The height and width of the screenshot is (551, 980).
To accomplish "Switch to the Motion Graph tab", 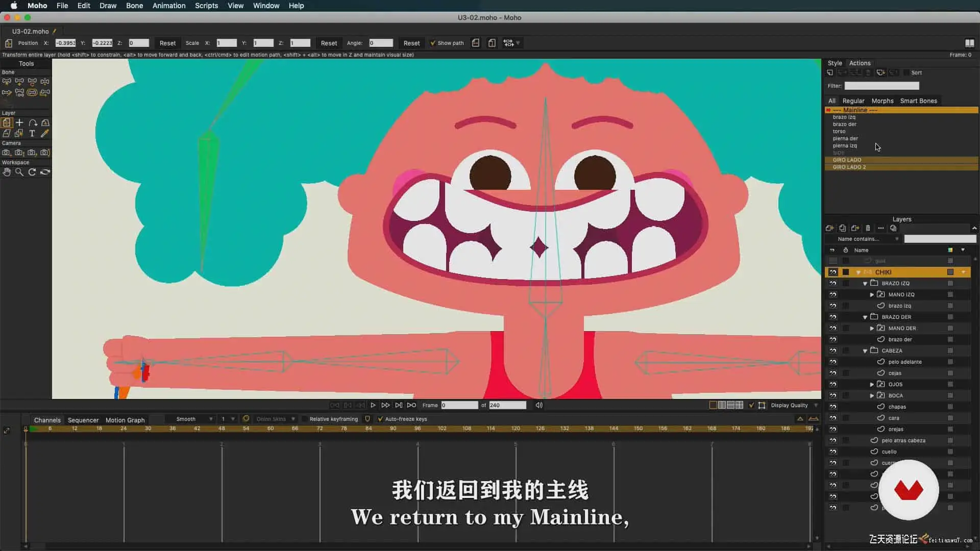I will point(125,420).
